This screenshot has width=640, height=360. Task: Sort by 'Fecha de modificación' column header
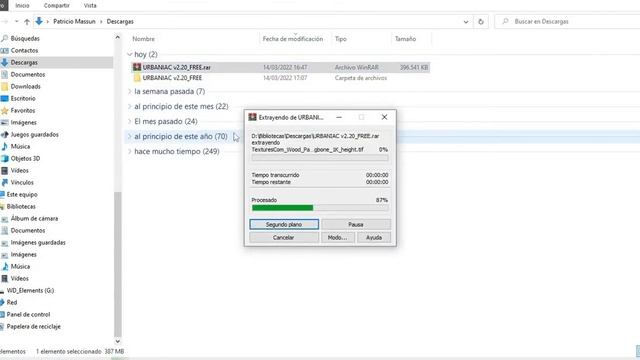pos(293,39)
